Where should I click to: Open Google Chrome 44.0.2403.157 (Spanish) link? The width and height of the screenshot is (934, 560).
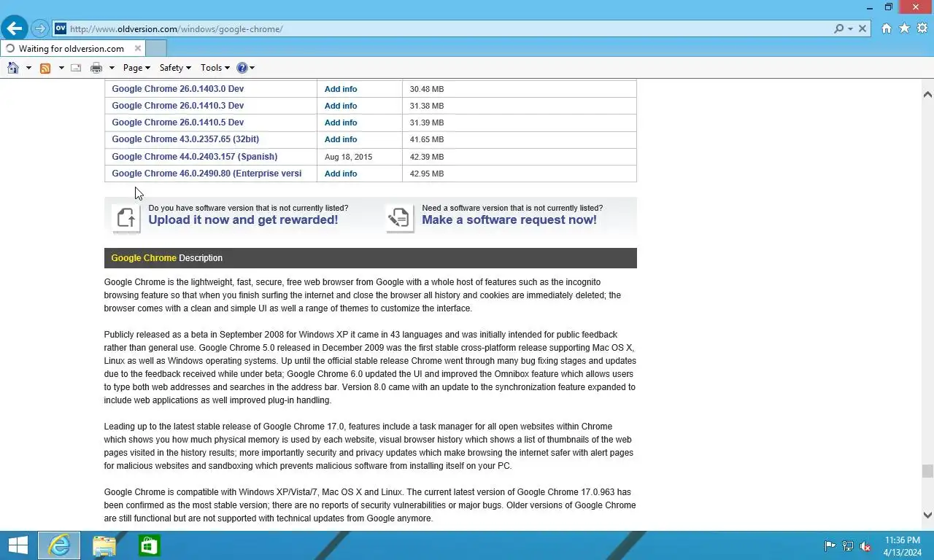coord(195,157)
